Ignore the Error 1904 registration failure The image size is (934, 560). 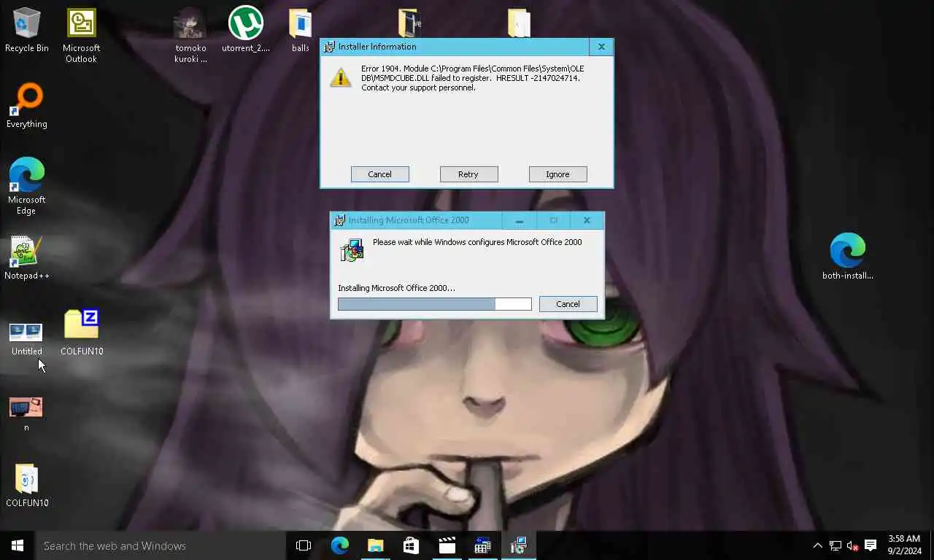(x=557, y=174)
